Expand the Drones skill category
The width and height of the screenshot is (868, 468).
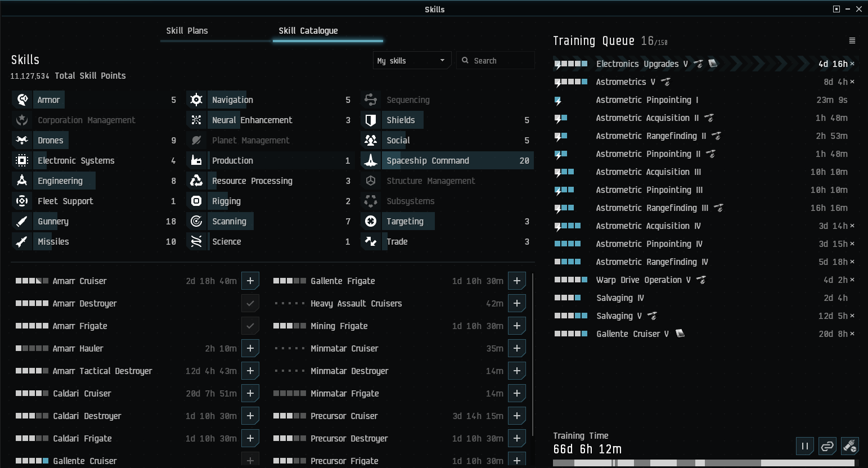pos(95,140)
